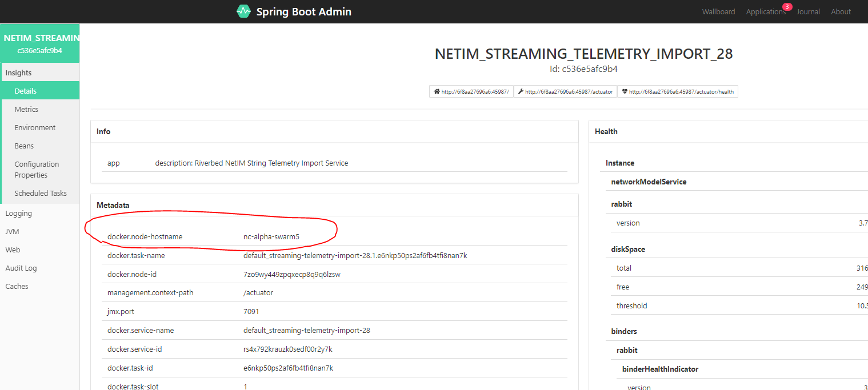Open Configuration Properties in sidebar

tap(37, 170)
